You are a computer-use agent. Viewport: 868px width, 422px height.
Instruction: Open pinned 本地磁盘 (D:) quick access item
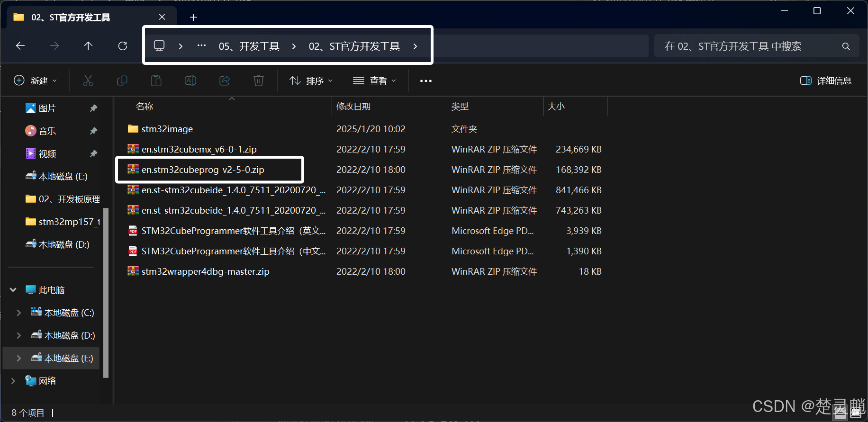pos(57,244)
